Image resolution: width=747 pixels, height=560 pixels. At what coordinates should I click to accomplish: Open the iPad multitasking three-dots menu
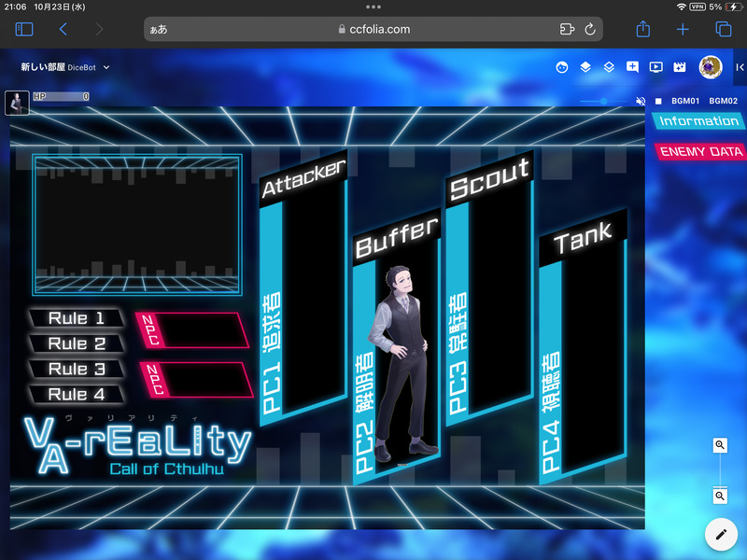point(373,7)
